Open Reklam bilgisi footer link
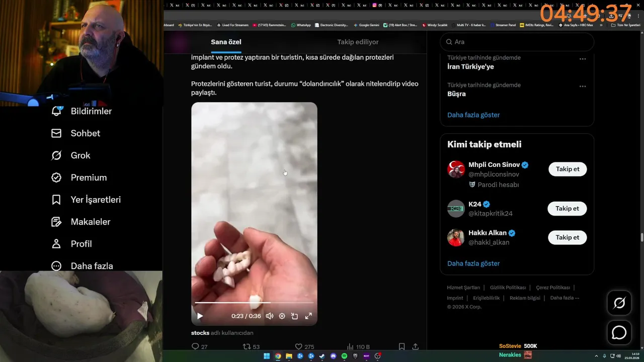This screenshot has height=362, width=644. [525, 298]
